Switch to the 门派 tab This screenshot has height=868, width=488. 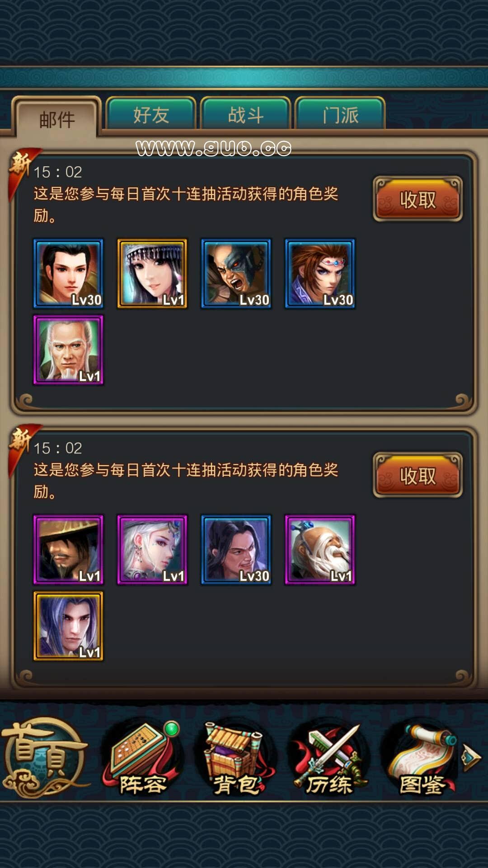[x=340, y=115]
